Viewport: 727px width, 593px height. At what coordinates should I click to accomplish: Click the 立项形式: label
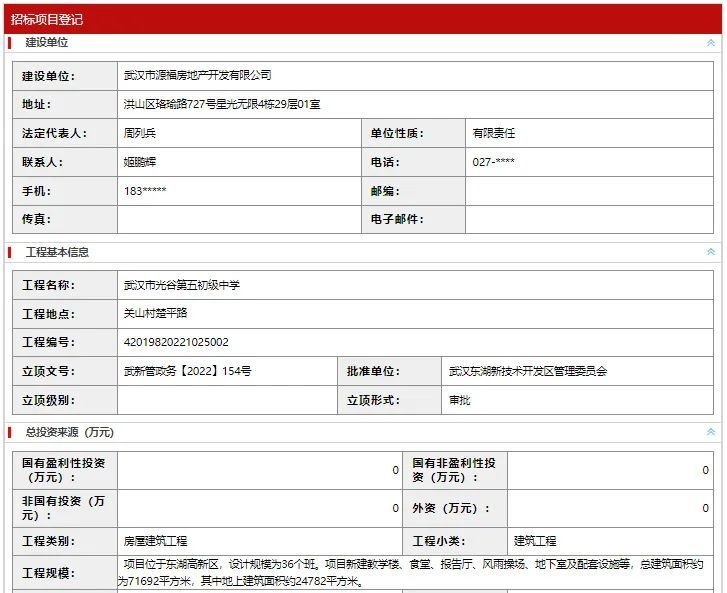coord(373,400)
